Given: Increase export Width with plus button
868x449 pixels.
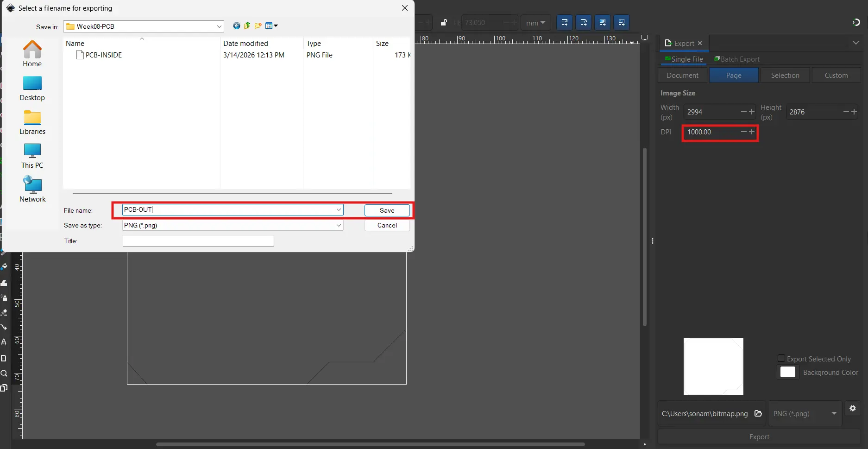Looking at the screenshot, I should click(752, 112).
